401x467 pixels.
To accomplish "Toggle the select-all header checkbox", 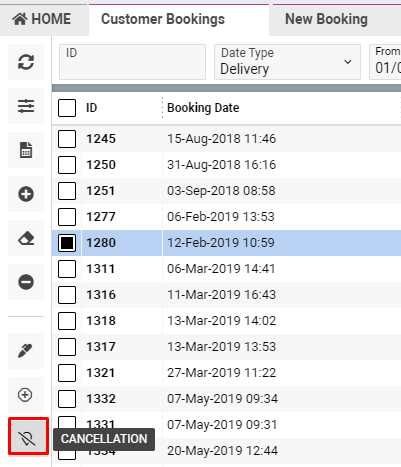I will pyautogui.click(x=67, y=108).
